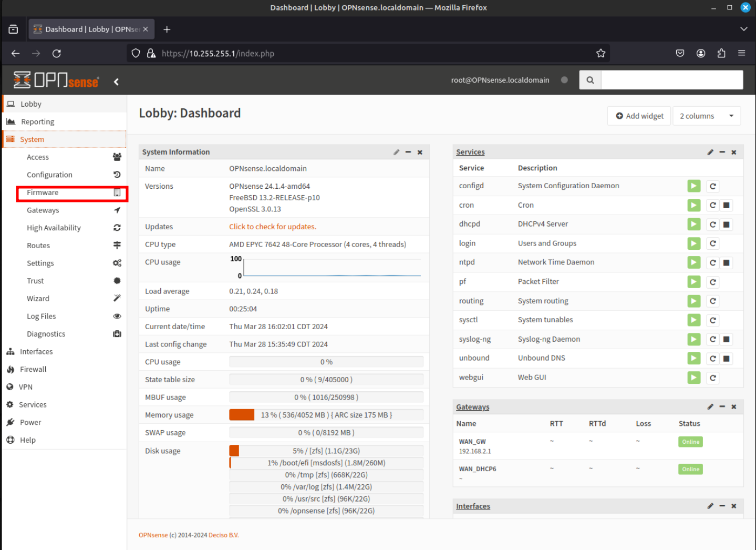Expand the Services sidebar menu
The width and height of the screenshot is (756, 550).
pos(65,404)
